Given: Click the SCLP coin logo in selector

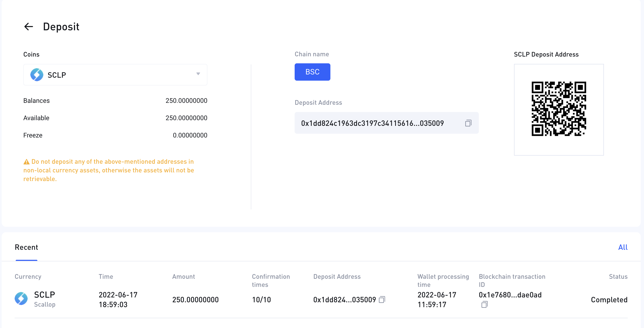Looking at the screenshot, I should 37,75.
